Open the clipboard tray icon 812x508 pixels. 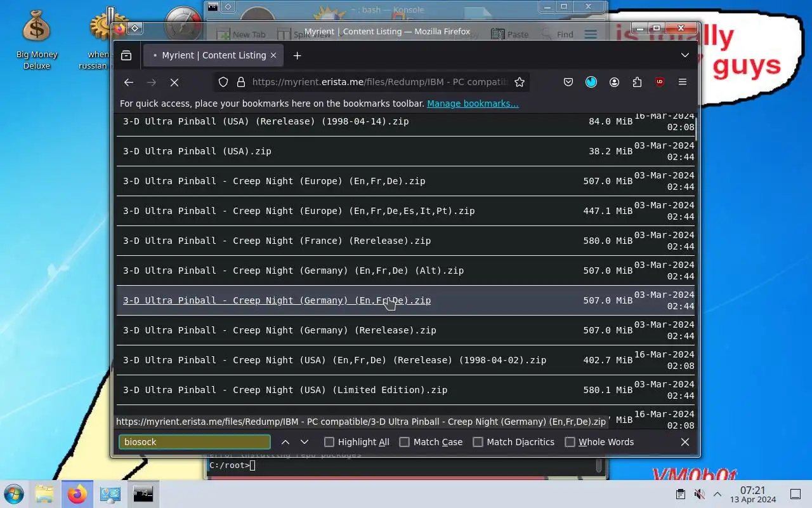click(680, 494)
